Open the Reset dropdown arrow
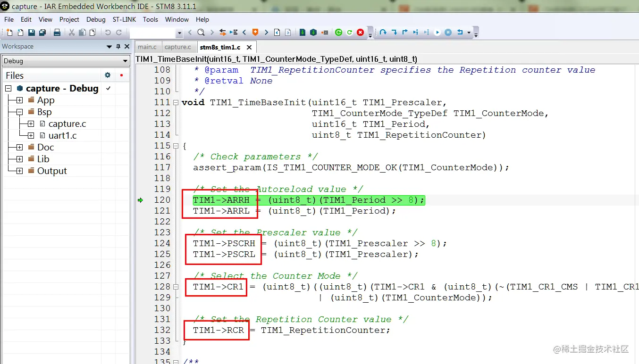 coord(469,33)
